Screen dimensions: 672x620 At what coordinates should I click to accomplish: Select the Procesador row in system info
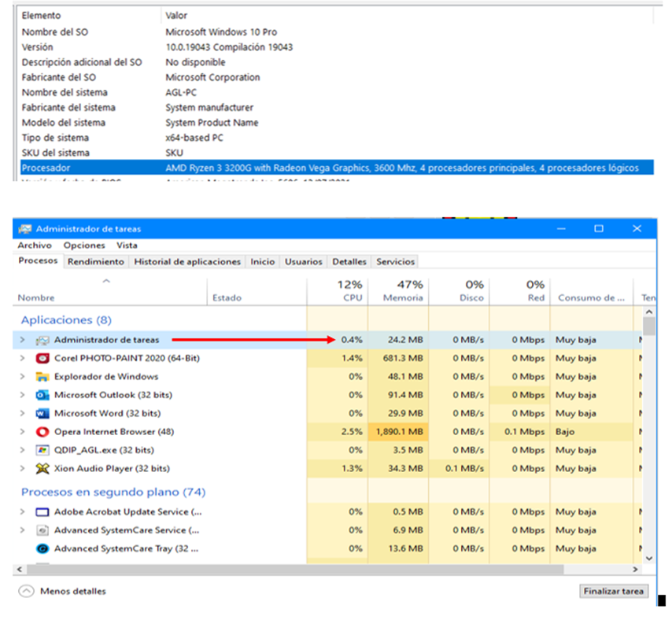337,168
